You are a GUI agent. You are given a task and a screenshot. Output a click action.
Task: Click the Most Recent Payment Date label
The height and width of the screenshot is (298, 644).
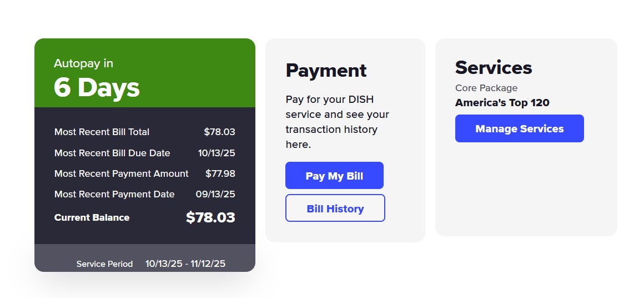[114, 194]
